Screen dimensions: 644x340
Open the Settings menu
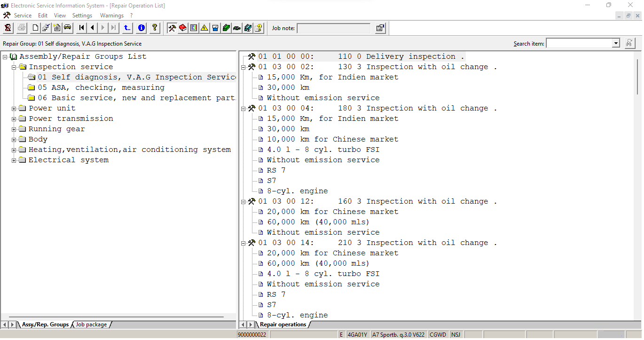click(x=82, y=15)
